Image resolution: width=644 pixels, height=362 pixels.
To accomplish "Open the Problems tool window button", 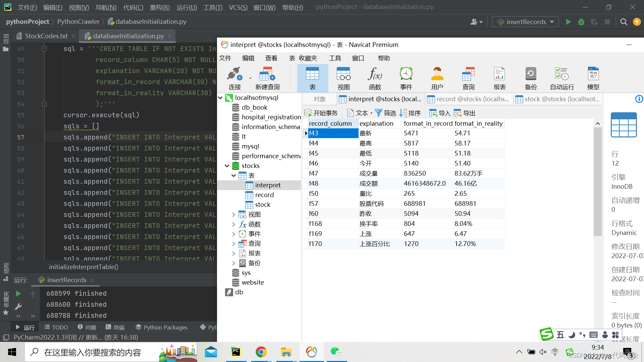I will (x=87, y=327).
